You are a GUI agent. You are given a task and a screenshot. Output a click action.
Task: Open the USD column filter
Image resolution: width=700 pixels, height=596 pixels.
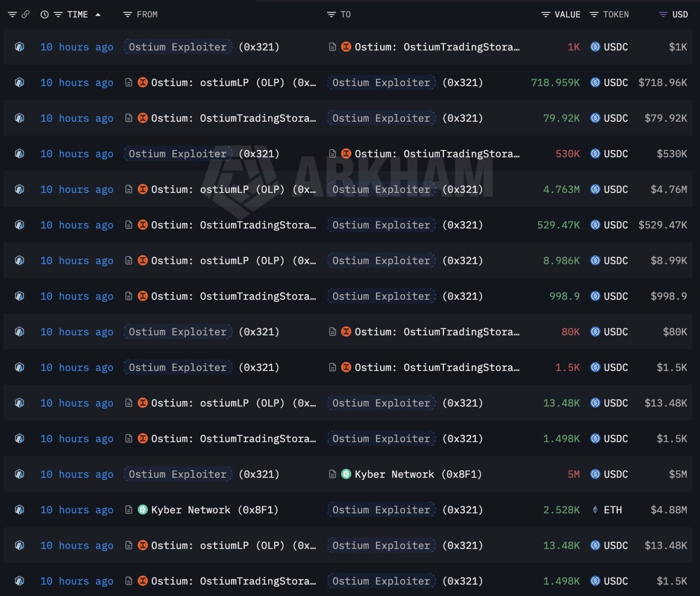click(663, 14)
